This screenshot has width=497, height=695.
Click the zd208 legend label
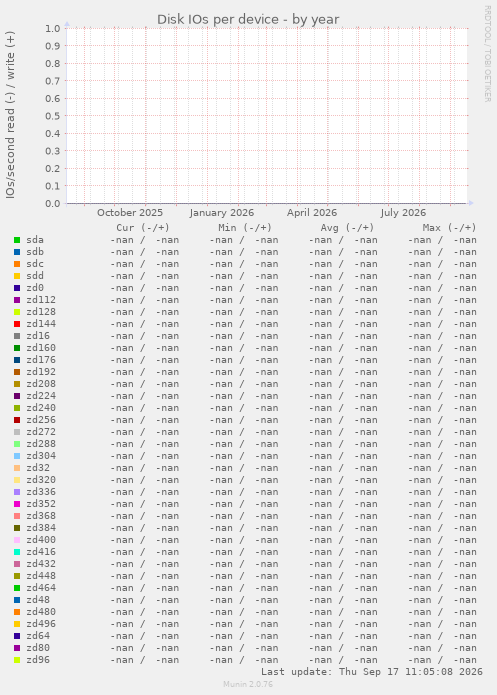[x=41, y=384]
